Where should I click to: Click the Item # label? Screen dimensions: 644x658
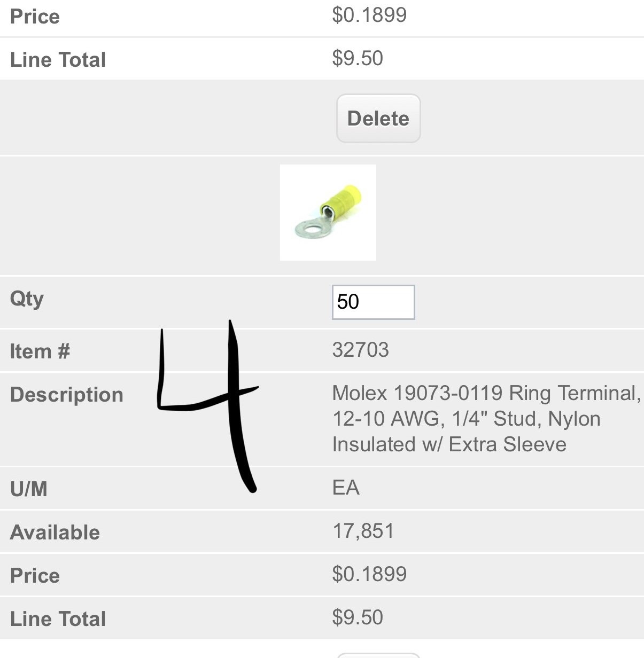pos(40,351)
